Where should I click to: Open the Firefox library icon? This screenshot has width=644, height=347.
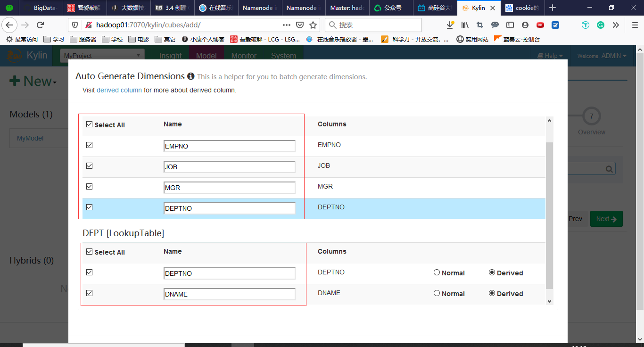pos(465,25)
